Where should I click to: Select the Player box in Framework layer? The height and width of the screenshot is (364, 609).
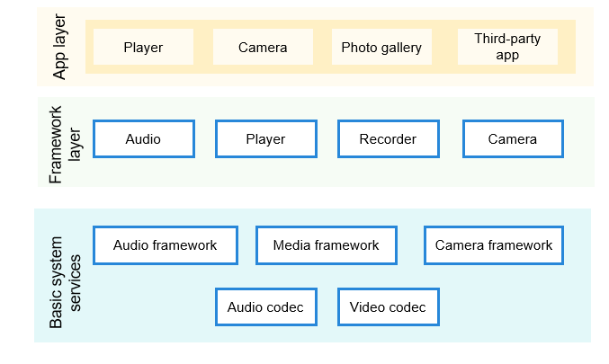click(265, 139)
